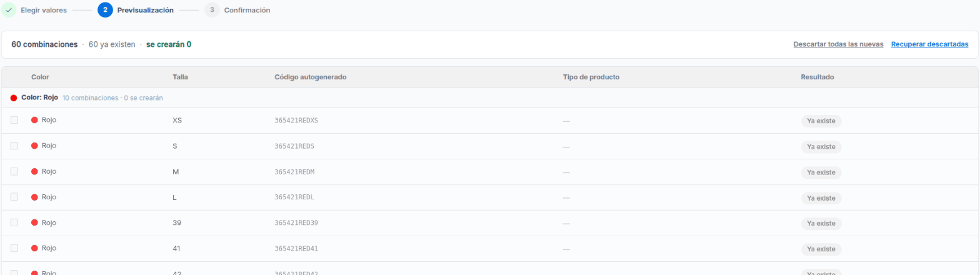Click Recuperar descartadas link
Image resolution: width=980 pixels, height=275 pixels.
(x=929, y=44)
